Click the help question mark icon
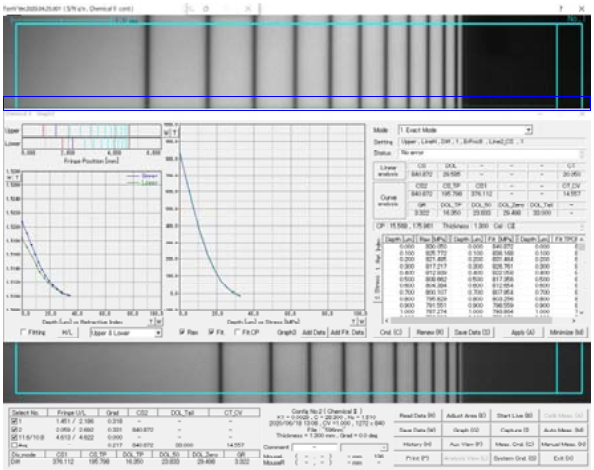594x470 pixels. pyautogui.click(x=561, y=8)
